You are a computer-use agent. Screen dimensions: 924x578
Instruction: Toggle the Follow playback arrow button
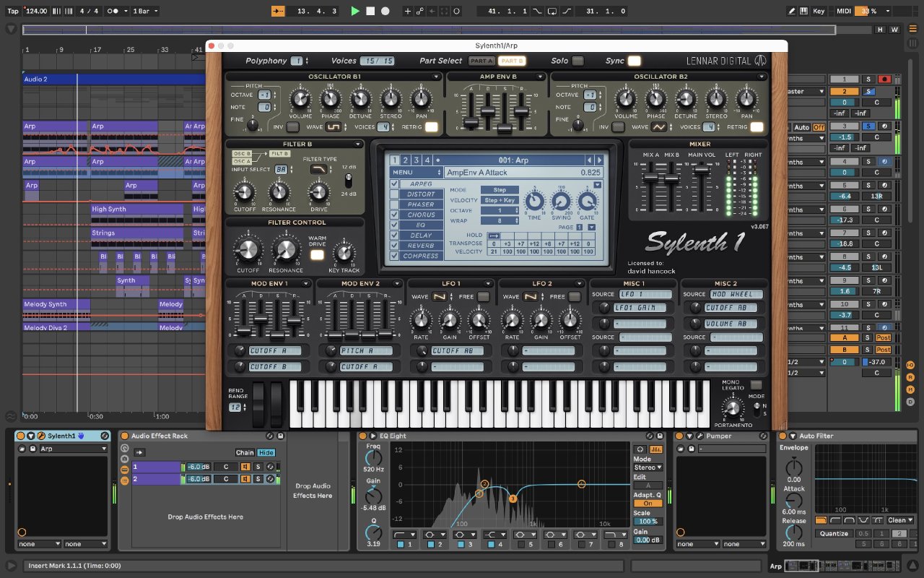[x=279, y=12]
